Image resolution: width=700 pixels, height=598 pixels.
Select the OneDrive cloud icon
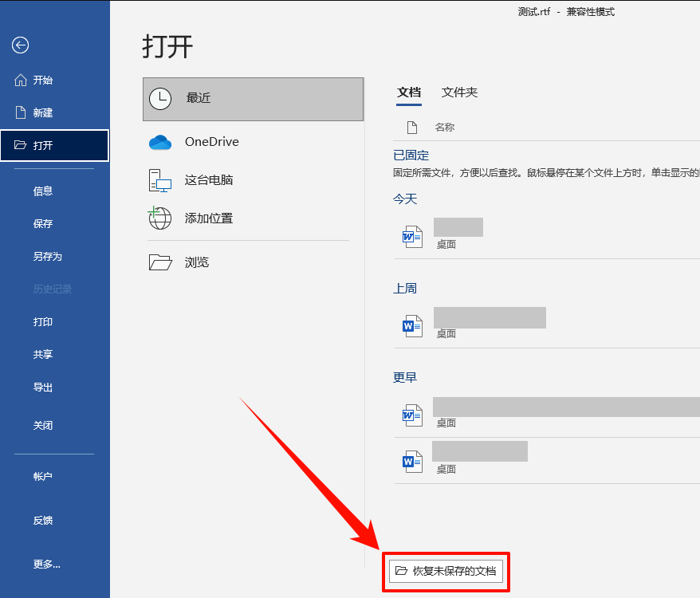point(159,142)
